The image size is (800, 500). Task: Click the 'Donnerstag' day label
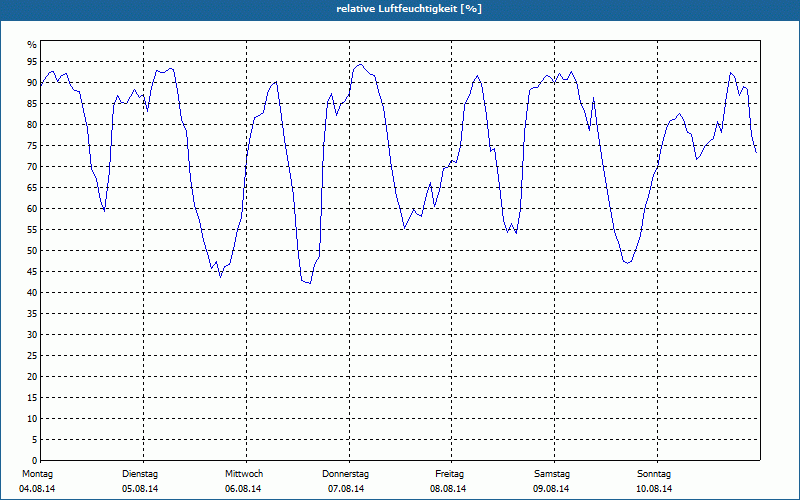(x=345, y=474)
